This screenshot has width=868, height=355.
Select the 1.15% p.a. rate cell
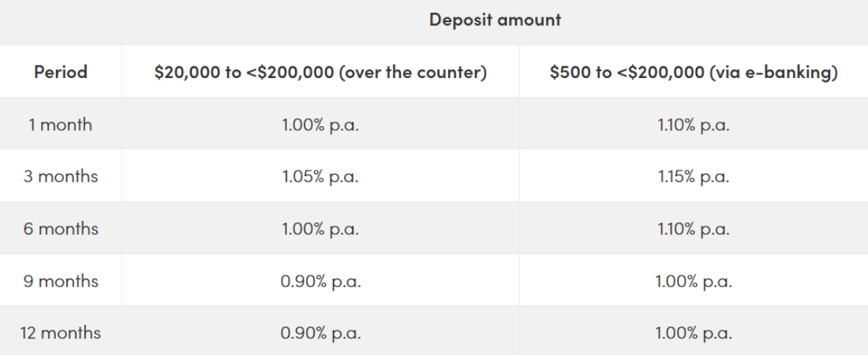(x=691, y=176)
